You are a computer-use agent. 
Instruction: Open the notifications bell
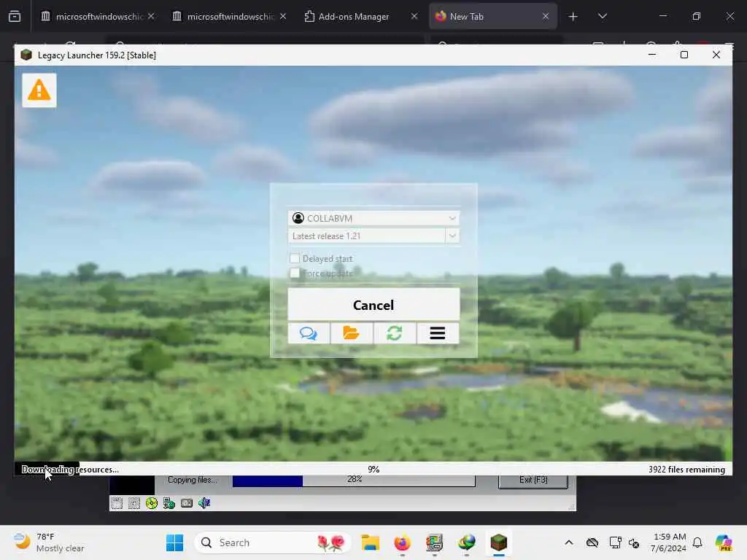pyautogui.click(x=697, y=542)
